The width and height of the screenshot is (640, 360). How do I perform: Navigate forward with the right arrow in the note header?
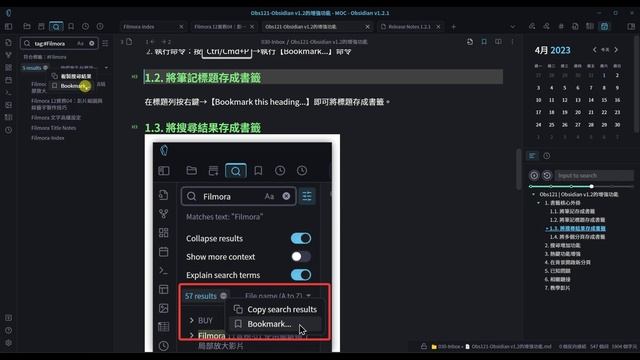[163, 42]
